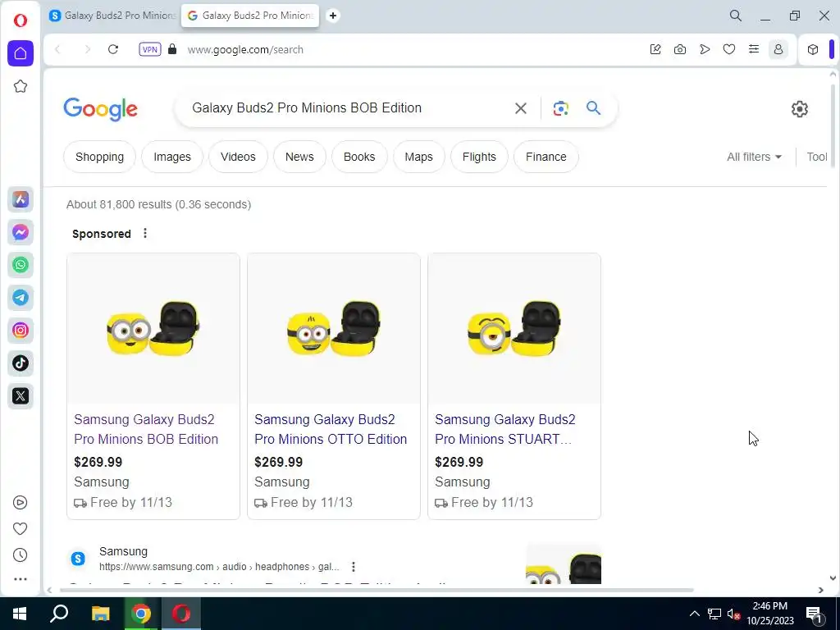The width and height of the screenshot is (840, 630).
Task: Clear the search query with X
Action: (520, 108)
